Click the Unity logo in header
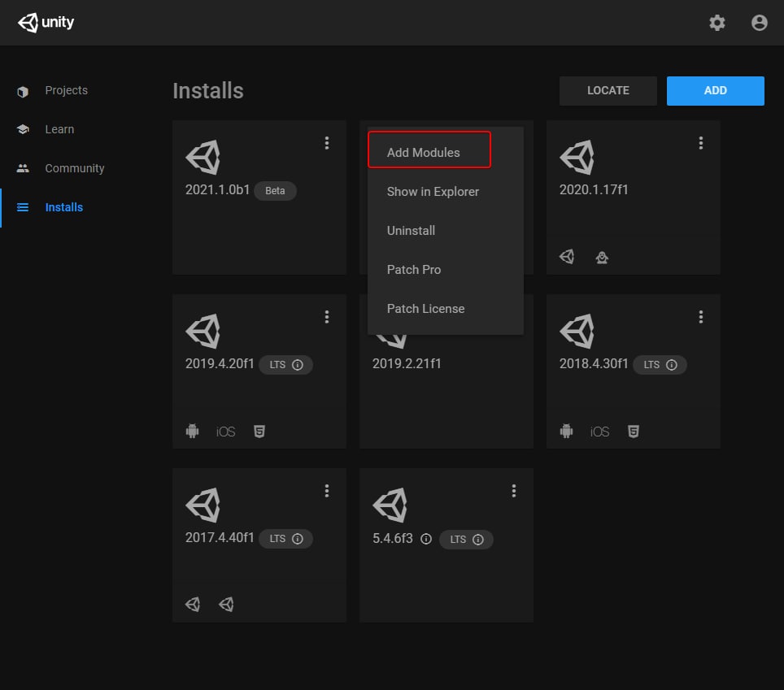The height and width of the screenshot is (690, 784). pyautogui.click(x=46, y=23)
